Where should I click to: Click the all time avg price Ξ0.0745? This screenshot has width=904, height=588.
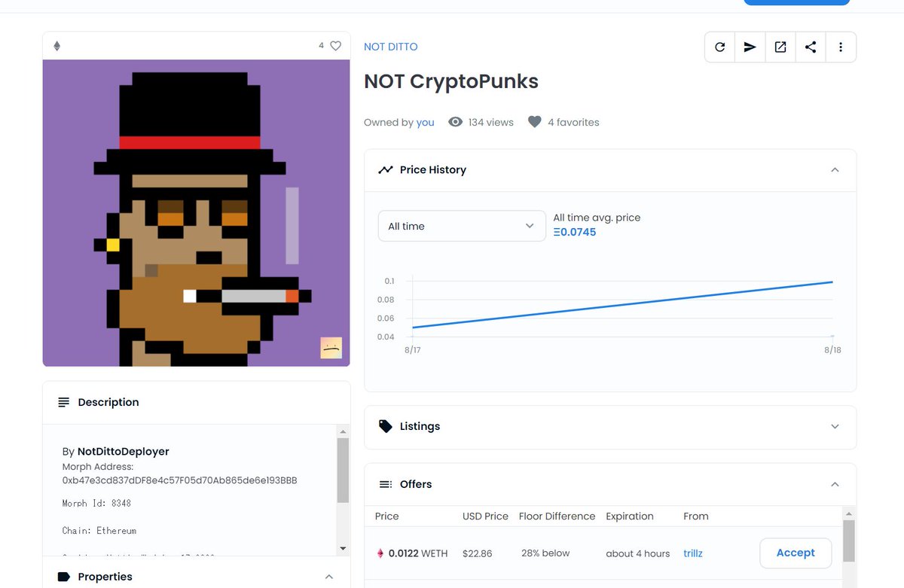[x=575, y=232]
